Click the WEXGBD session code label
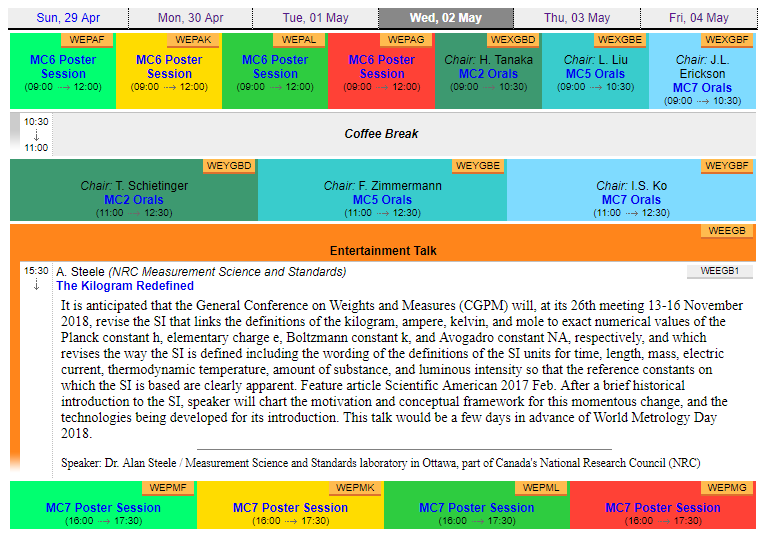The image size is (770, 545). pos(512,40)
